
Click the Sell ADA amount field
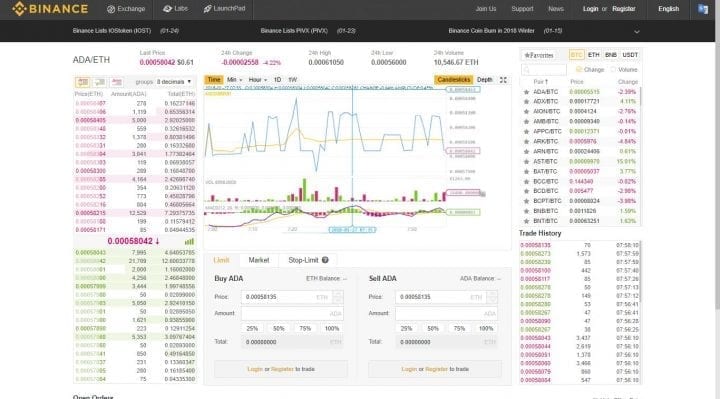click(446, 314)
